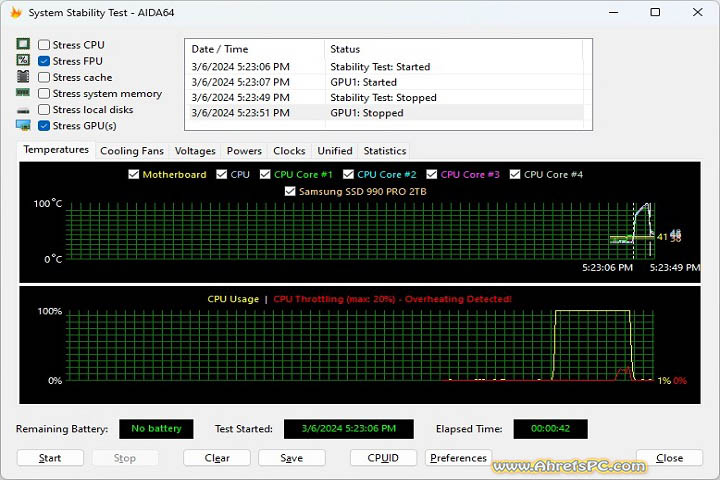
Task: Enable the Stress system memory checkbox
Action: click(44, 93)
